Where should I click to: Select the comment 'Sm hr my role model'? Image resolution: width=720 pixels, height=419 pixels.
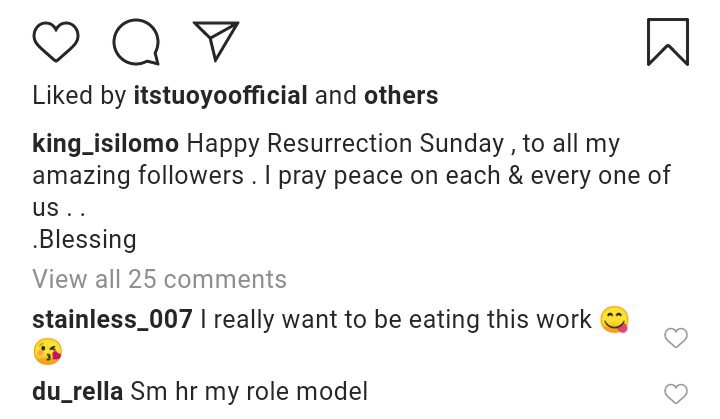(249, 392)
